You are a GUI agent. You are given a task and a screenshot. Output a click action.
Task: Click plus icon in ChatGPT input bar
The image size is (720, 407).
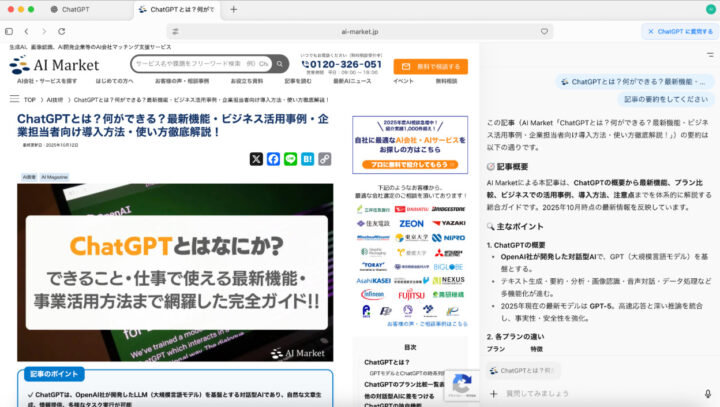click(x=493, y=393)
